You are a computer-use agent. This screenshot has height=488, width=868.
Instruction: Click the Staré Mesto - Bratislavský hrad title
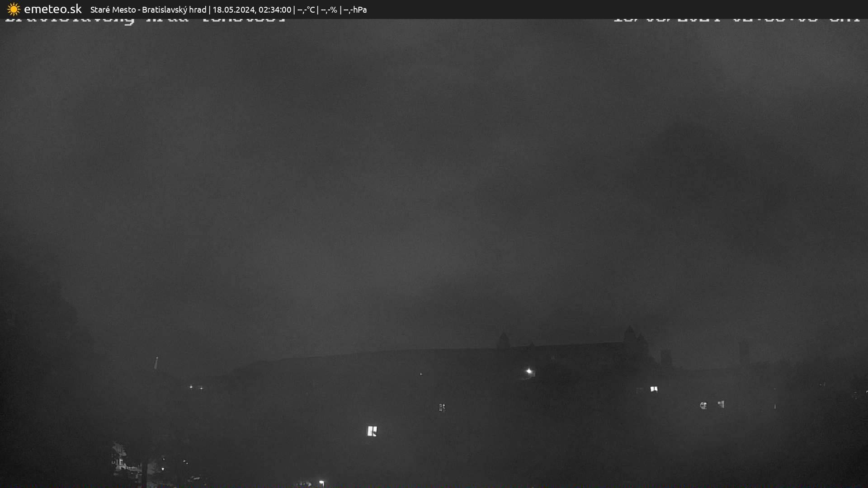148,9
